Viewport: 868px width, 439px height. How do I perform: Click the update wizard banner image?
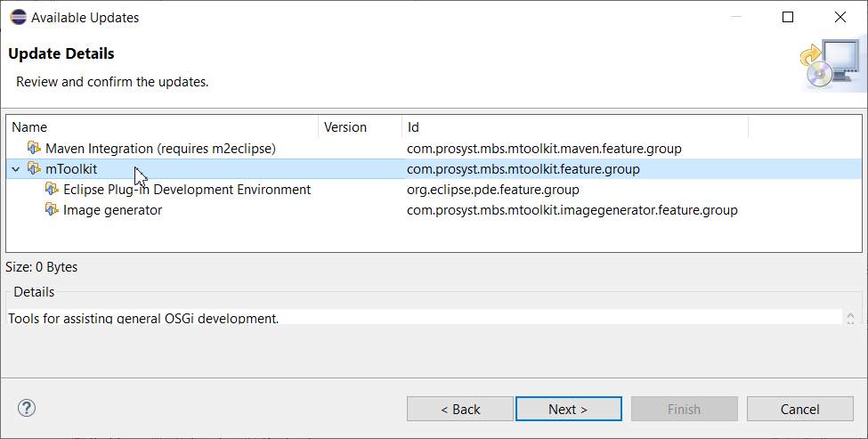point(830,64)
